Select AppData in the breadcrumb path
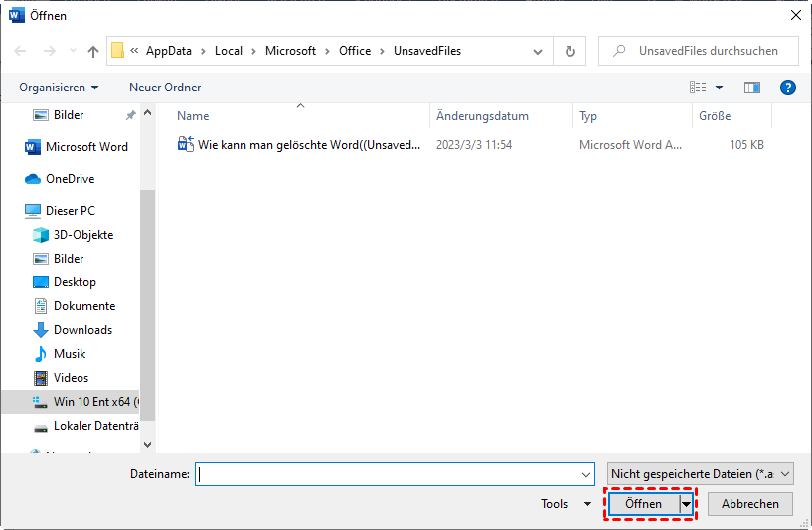Screen dimensions: 812x530 (x=169, y=51)
